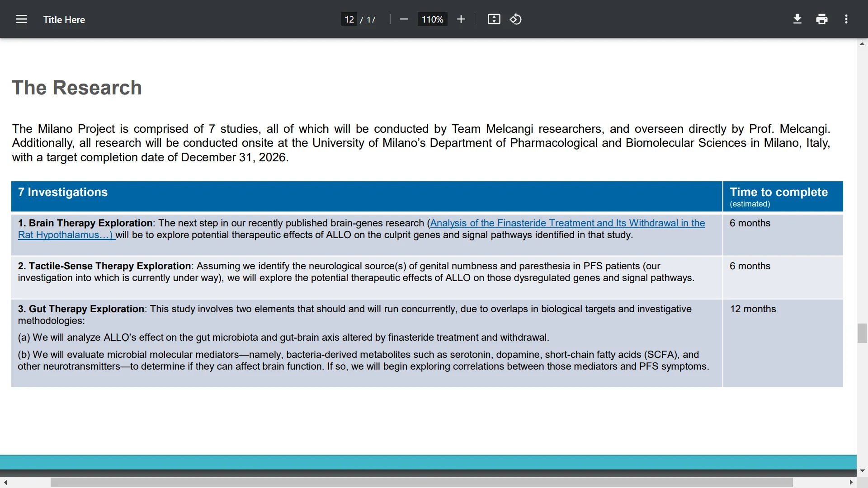This screenshot has width=868, height=488.
Task: Click the Title Here document title
Action: pyautogui.click(x=64, y=20)
